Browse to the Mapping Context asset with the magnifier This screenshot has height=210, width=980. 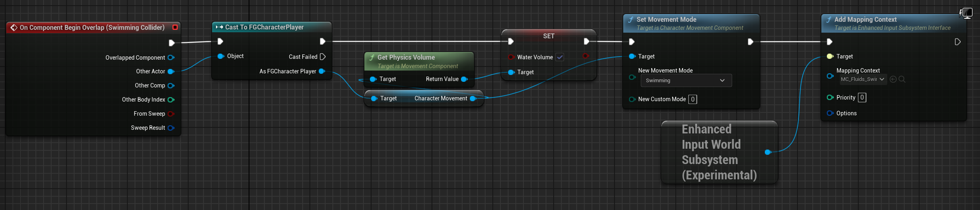(x=902, y=79)
